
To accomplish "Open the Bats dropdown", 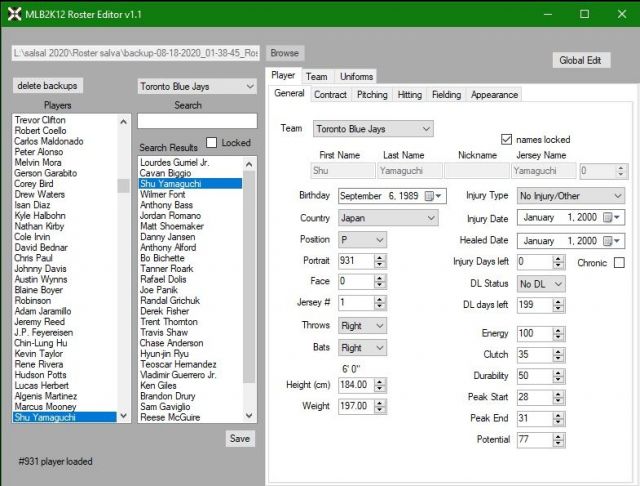I will [x=362, y=348].
